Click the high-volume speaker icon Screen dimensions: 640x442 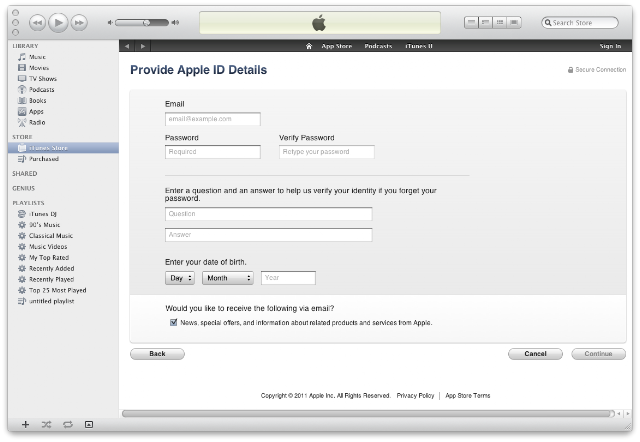click(x=175, y=22)
